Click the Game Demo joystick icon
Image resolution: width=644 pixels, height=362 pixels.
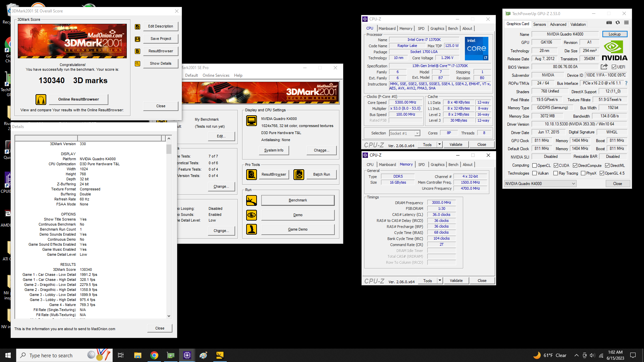click(x=252, y=229)
